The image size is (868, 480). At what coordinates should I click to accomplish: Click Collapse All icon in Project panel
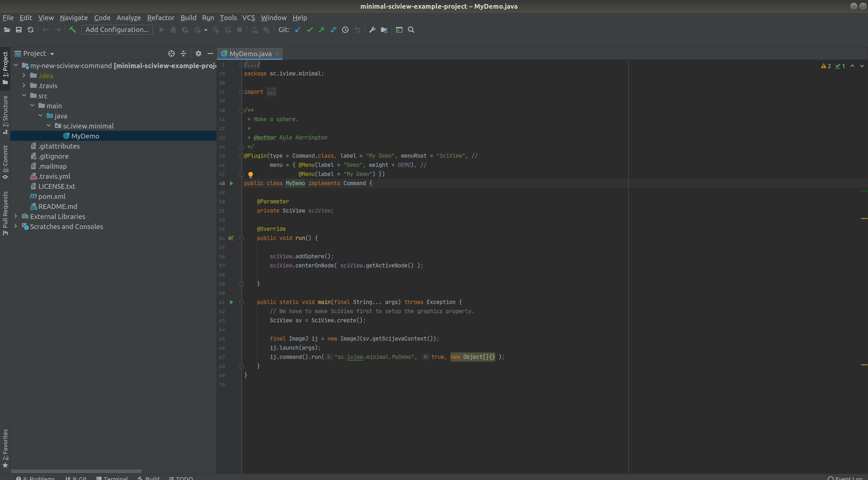[x=183, y=53]
